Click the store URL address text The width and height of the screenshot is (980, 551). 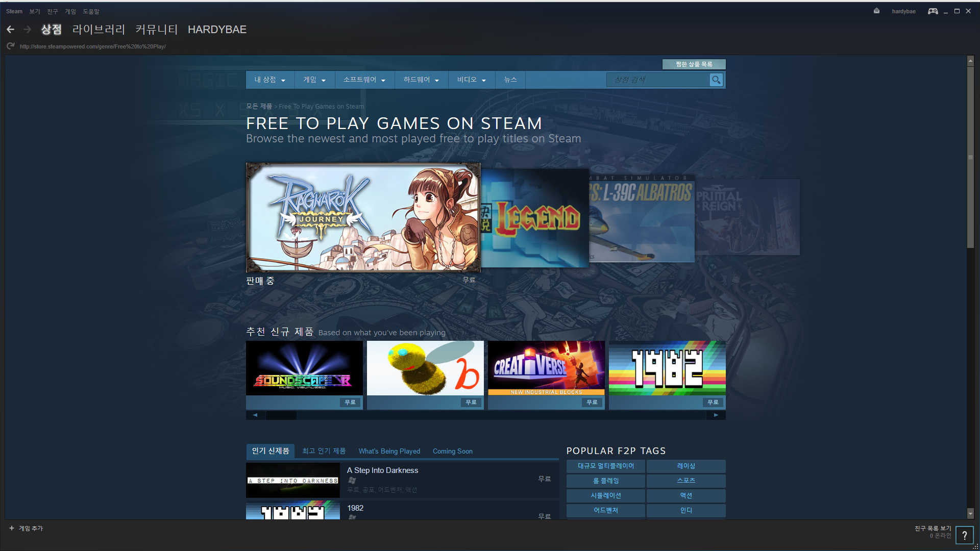(92, 46)
